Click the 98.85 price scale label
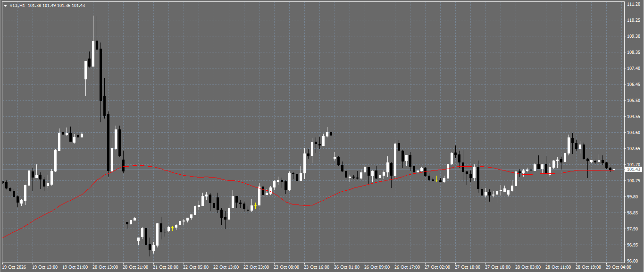Viewport: 644px width, 272px height. (632, 212)
